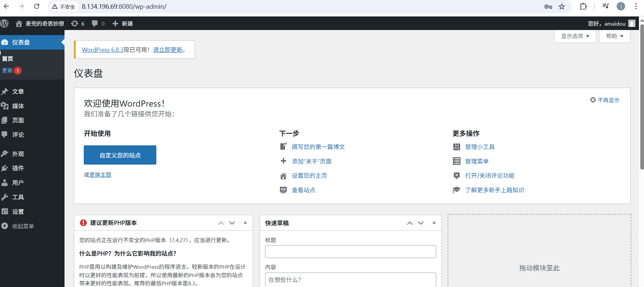
Task: Click the WordPress 6.8.3 link
Action: (x=103, y=50)
